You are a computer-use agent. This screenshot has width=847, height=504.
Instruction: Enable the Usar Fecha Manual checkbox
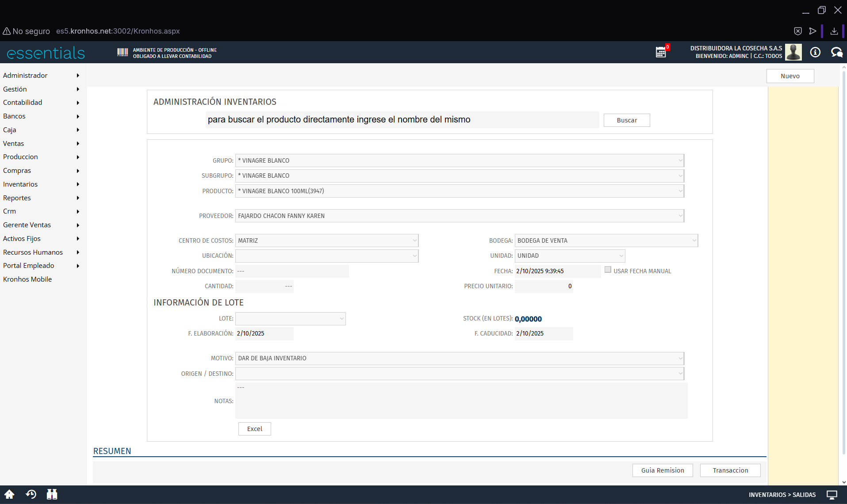tap(608, 270)
